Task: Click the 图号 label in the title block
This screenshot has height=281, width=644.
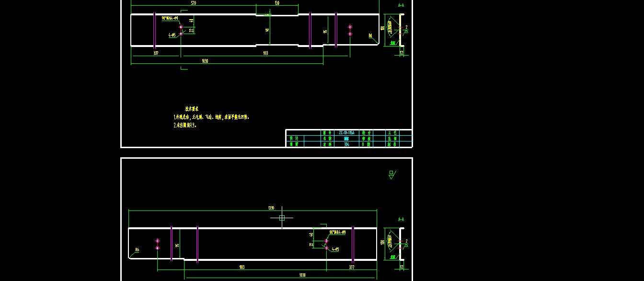Action: pyautogui.click(x=327, y=133)
